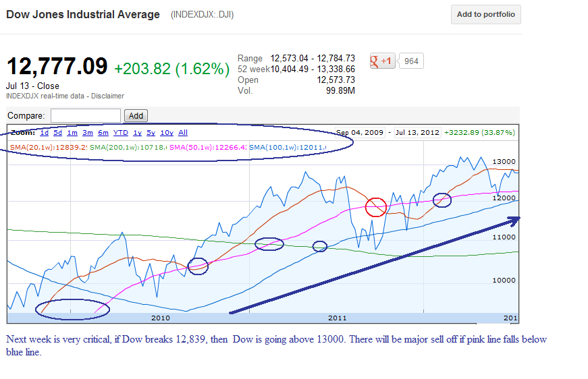Screen dimensions: 588x379
Task: Click the +3232.89 (33.87%) range change
Action: pyautogui.click(x=479, y=133)
